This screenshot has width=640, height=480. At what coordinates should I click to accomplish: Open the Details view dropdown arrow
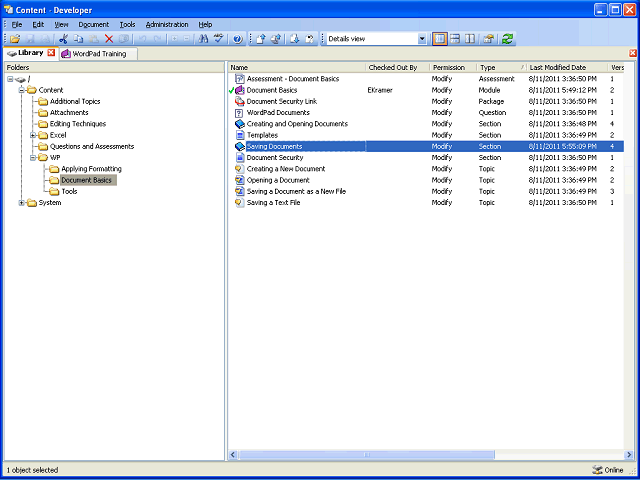coord(422,39)
